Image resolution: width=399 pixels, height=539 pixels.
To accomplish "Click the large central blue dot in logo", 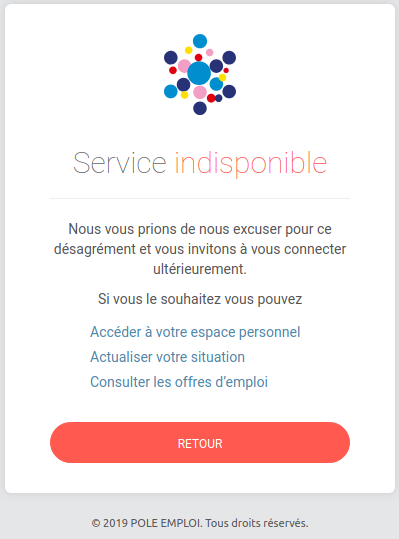I will [x=199, y=73].
